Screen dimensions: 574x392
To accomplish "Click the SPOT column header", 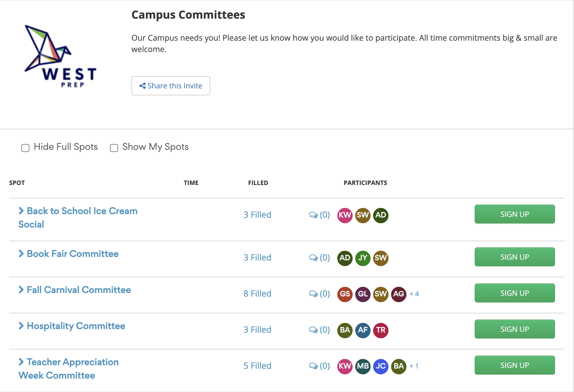I will point(17,183).
